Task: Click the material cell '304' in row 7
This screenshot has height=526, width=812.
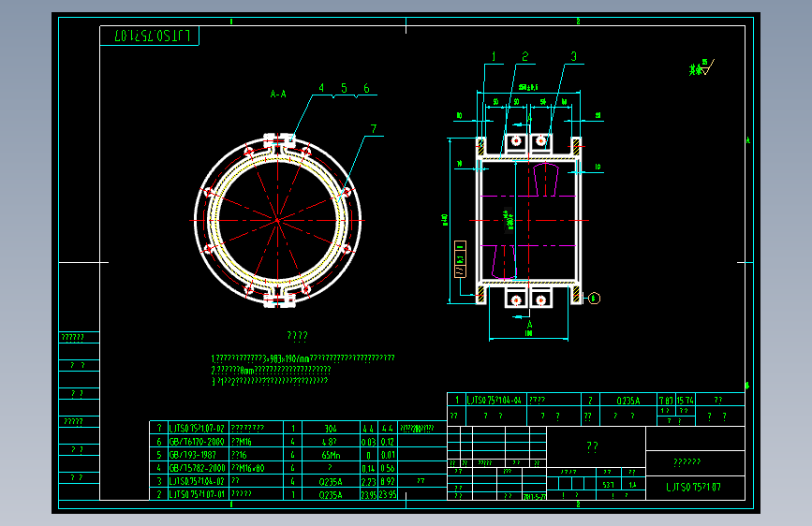Action: point(331,429)
